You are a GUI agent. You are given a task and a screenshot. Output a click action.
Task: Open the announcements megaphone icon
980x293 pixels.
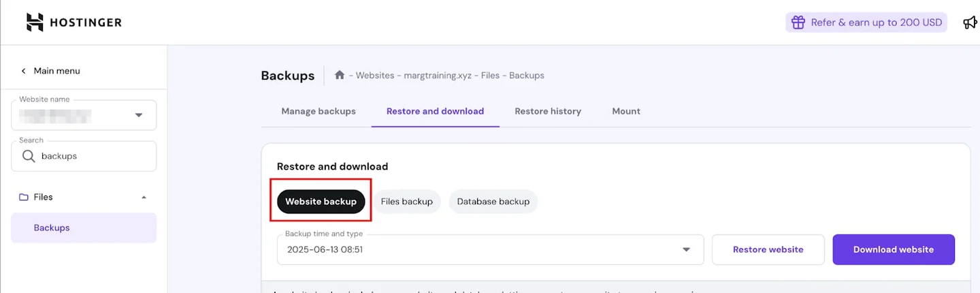pos(970,22)
